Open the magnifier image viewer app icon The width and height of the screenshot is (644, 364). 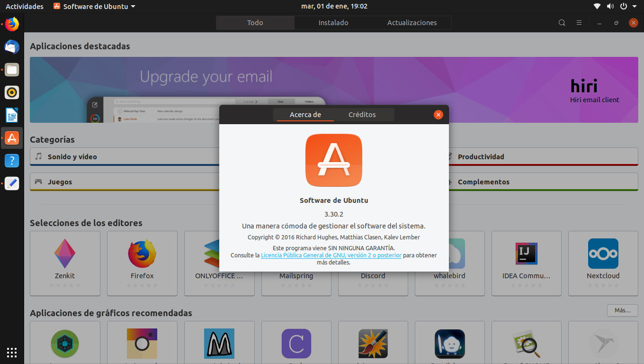527,344
